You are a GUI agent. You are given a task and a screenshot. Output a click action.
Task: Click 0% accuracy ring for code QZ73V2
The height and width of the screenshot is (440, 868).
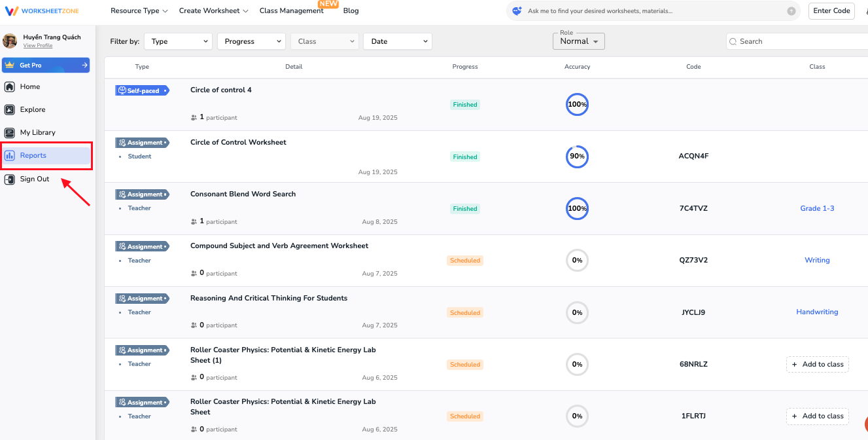tap(577, 260)
